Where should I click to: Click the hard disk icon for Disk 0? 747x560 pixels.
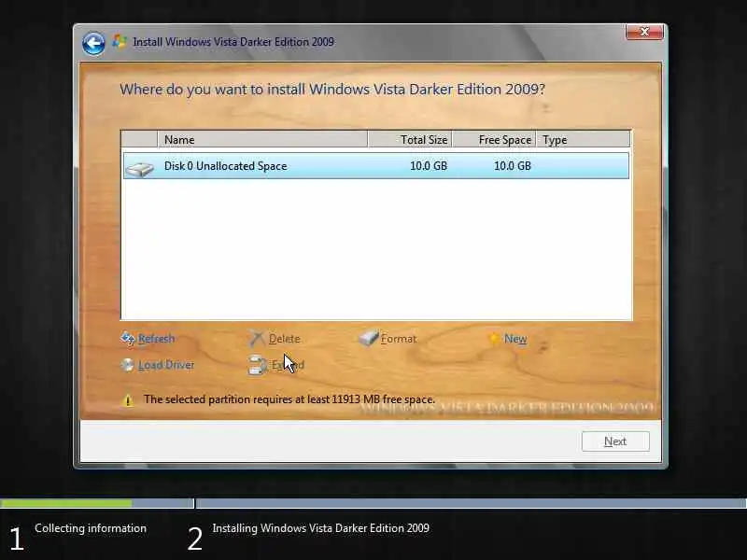(x=139, y=168)
